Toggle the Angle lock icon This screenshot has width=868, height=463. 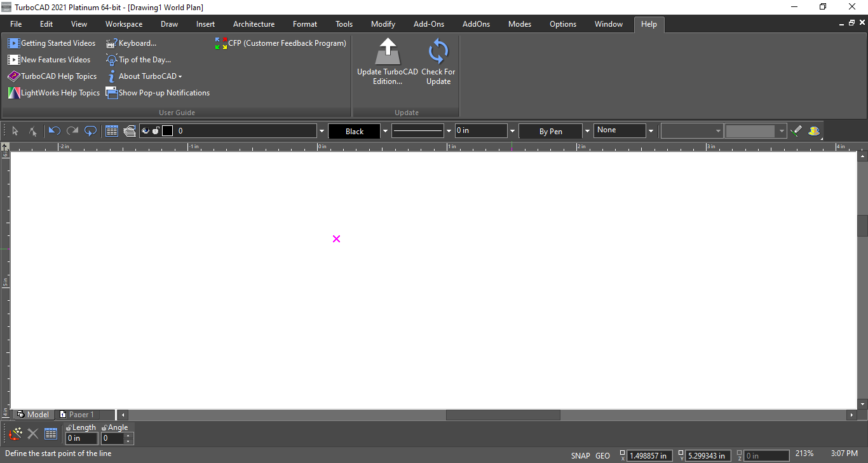pyautogui.click(x=105, y=427)
